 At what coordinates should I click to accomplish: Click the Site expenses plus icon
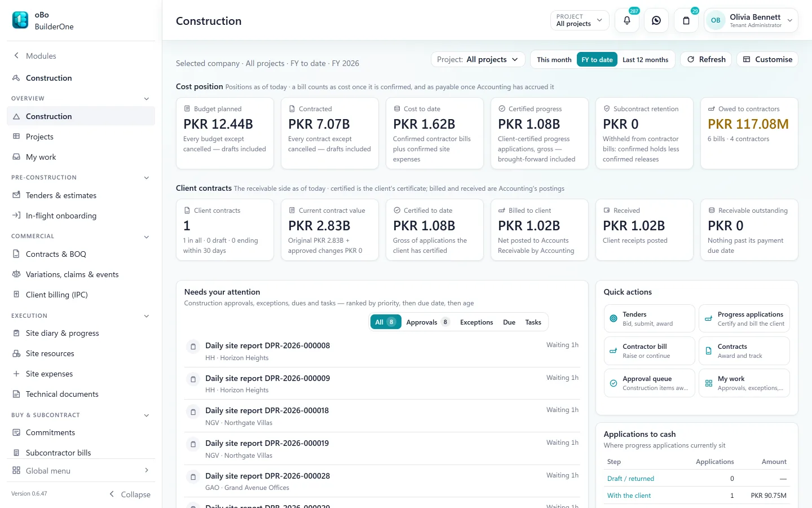coord(16,374)
